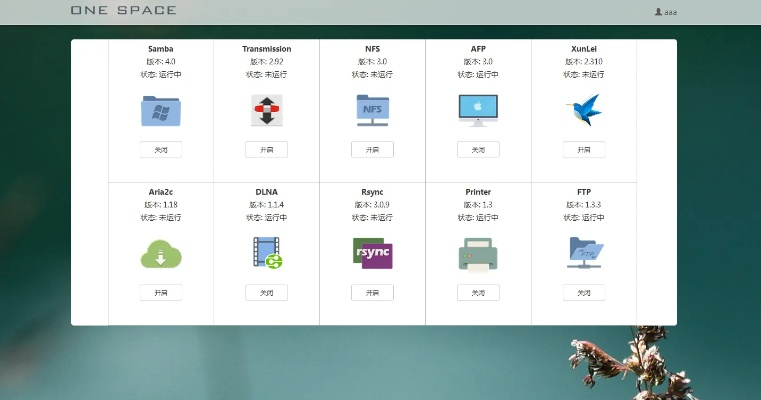Turn on the Rsync service

[x=372, y=292]
